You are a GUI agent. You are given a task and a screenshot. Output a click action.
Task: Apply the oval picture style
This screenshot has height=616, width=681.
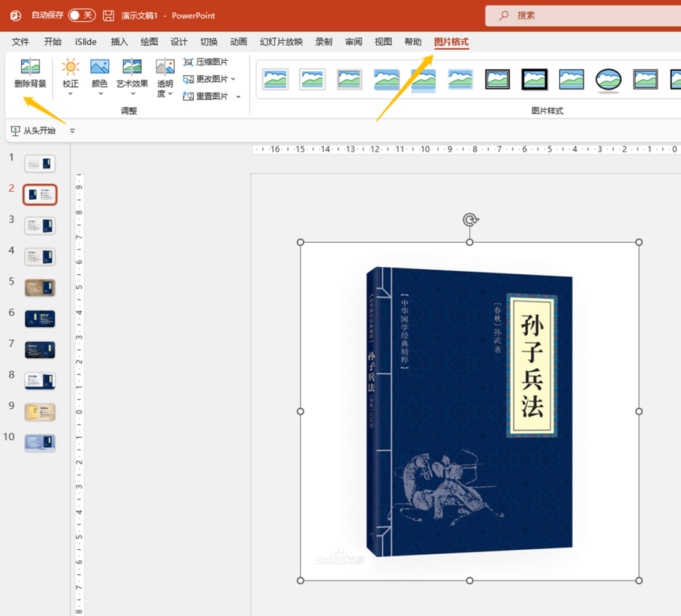608,80
